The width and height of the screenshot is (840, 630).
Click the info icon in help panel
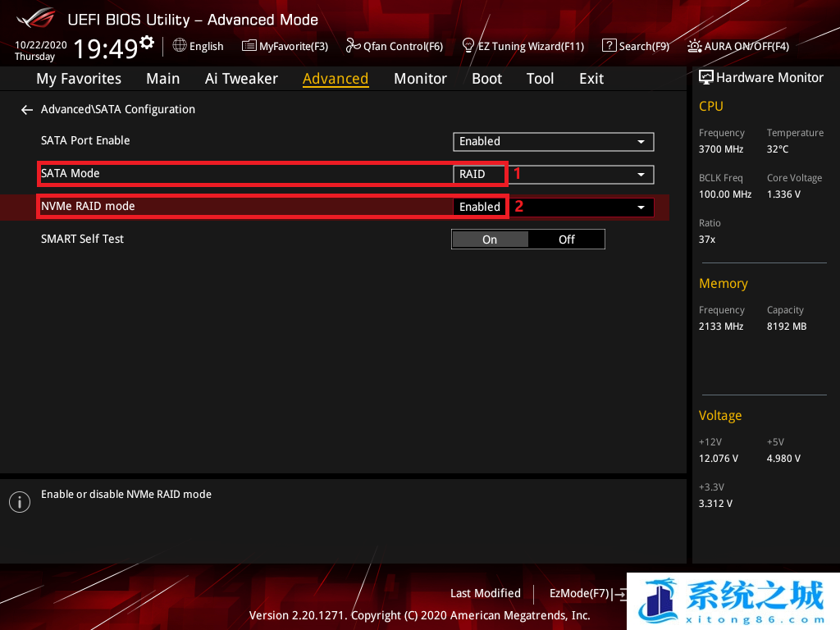coord(20,502)
